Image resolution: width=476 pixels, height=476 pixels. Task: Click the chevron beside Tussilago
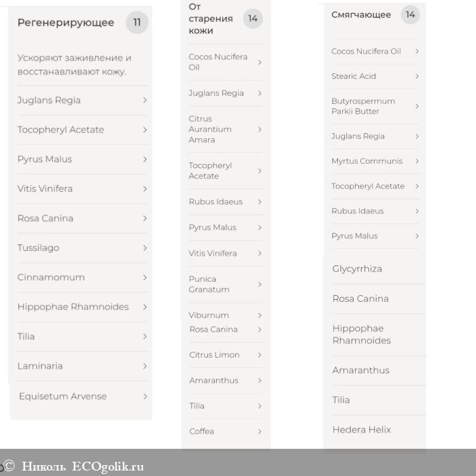click(145, 248)
